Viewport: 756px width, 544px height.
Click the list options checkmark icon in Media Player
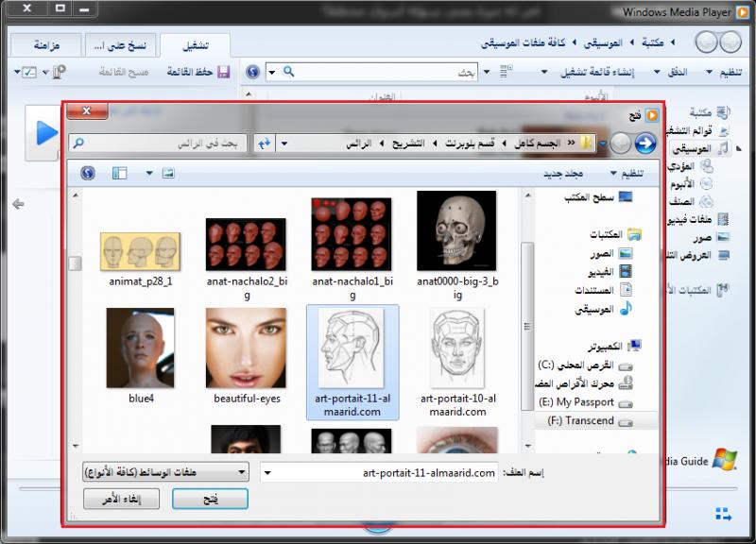click(29, 73)
